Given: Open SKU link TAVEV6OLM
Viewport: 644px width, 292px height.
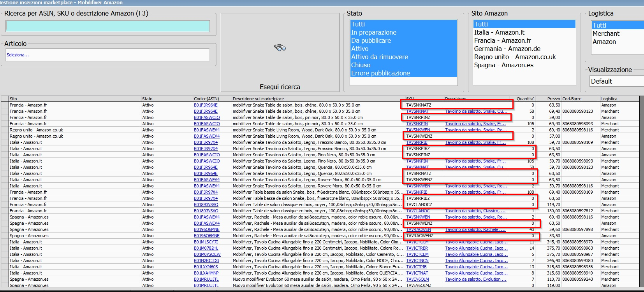Looking at the screenshot, I should [417, 279].
